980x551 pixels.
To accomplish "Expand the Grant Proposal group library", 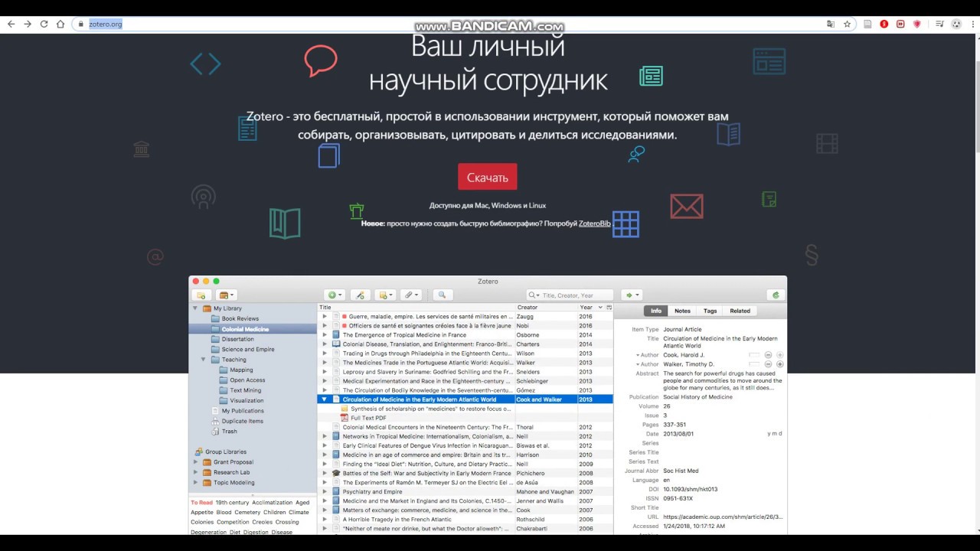I will (195, 462).
